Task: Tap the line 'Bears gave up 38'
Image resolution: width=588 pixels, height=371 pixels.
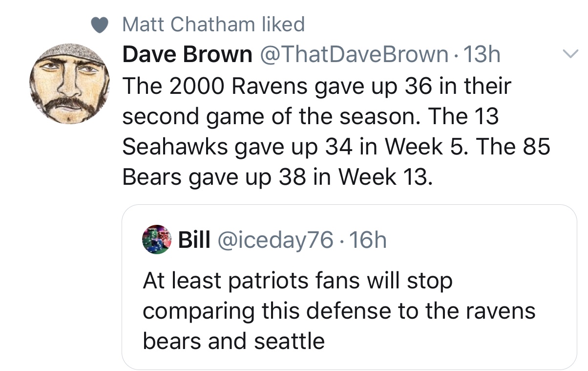Action: 277,177
